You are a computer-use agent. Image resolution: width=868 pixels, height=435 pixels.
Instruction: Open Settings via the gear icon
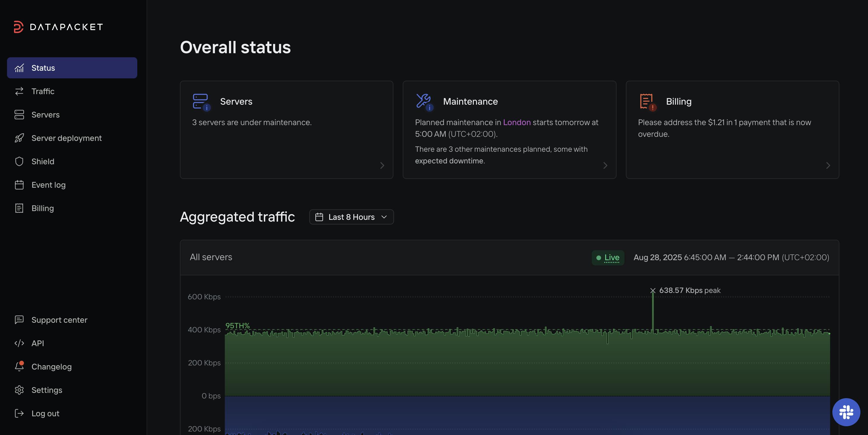(19, 390)
